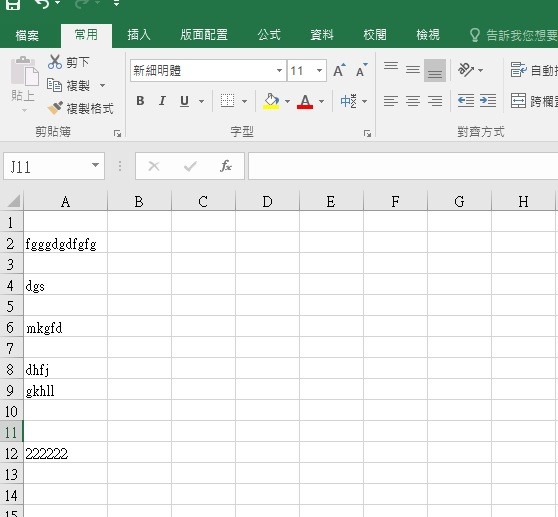This screenshot has width=558, height=517.
Task: Switch to the 插入 (Insert) tab
Action: (x=139, y=35)
